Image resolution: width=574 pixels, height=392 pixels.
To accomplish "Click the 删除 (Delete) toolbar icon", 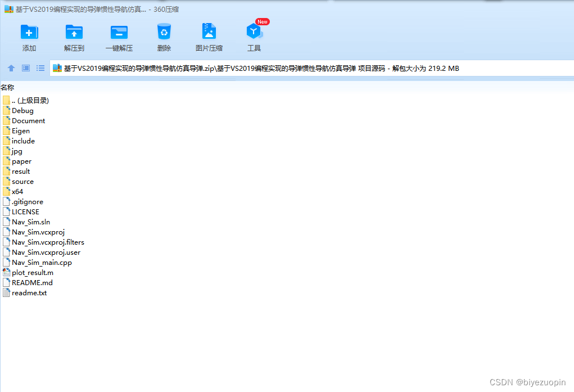I will 164,35.
